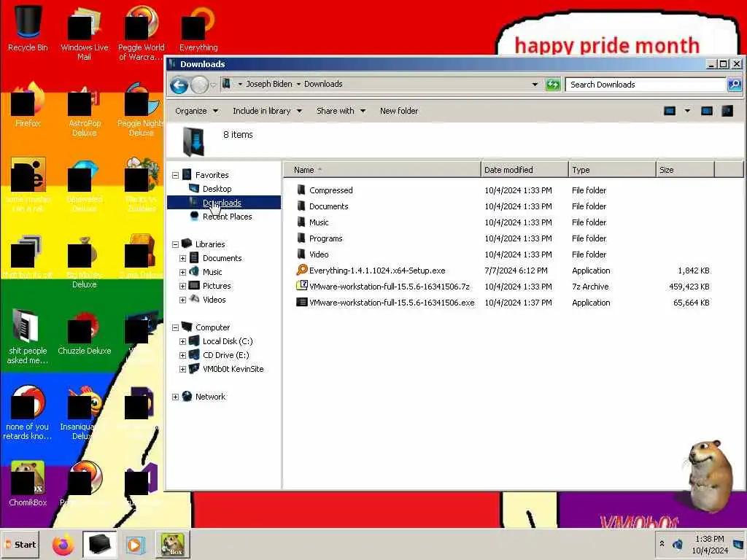Click the Back navigation arrow
This screenshot has width=747, height=560.
(179, 85)
